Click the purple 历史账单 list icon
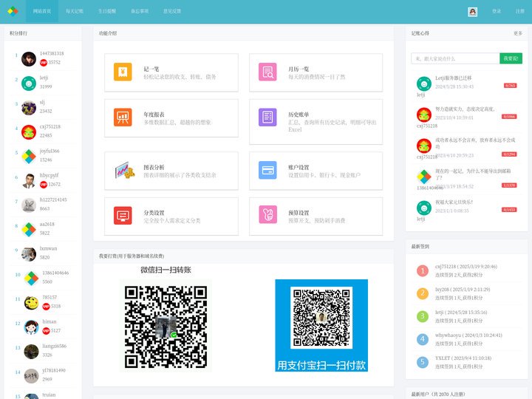This screenshot has height=399, width=532. tap(267, 117)
